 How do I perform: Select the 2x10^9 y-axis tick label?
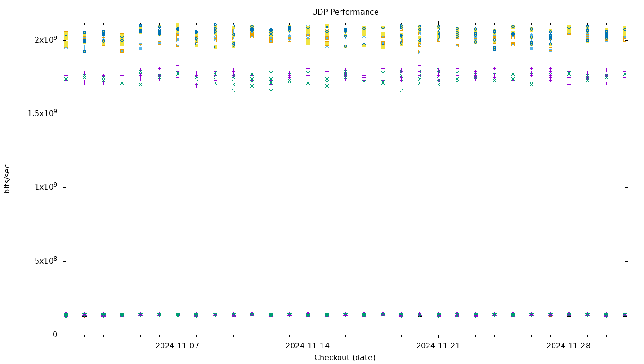click(x=46, y=40)
